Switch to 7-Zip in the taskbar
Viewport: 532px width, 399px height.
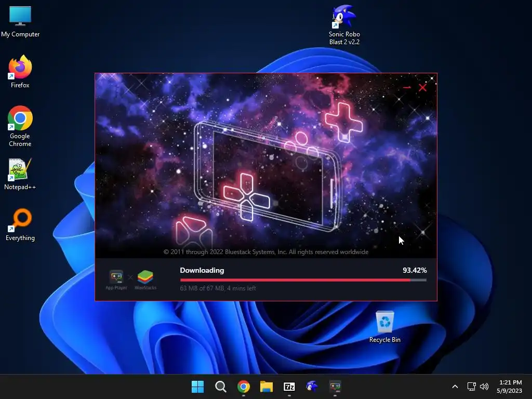[289, 387]
